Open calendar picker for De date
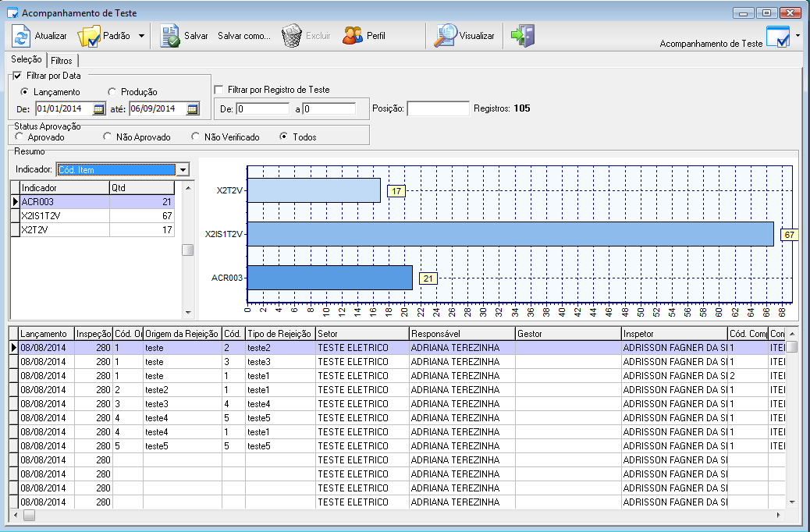This screenshot has height=532, width=810. coord(99,108)
